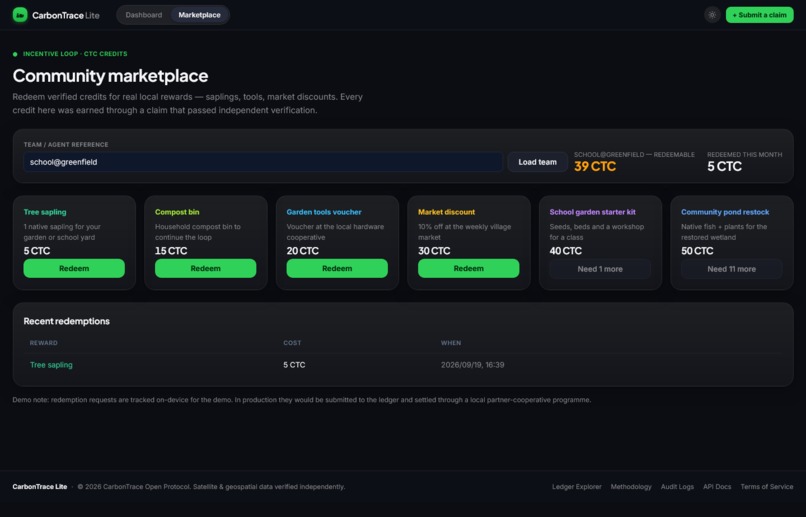
Task: Click the Submit a claim button
Action: tap(759, 15)
